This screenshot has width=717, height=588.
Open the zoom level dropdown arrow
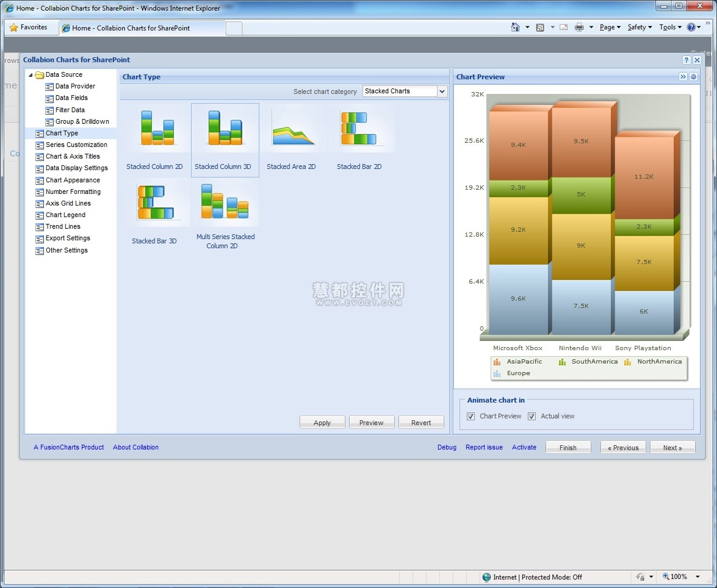(697, 576)
